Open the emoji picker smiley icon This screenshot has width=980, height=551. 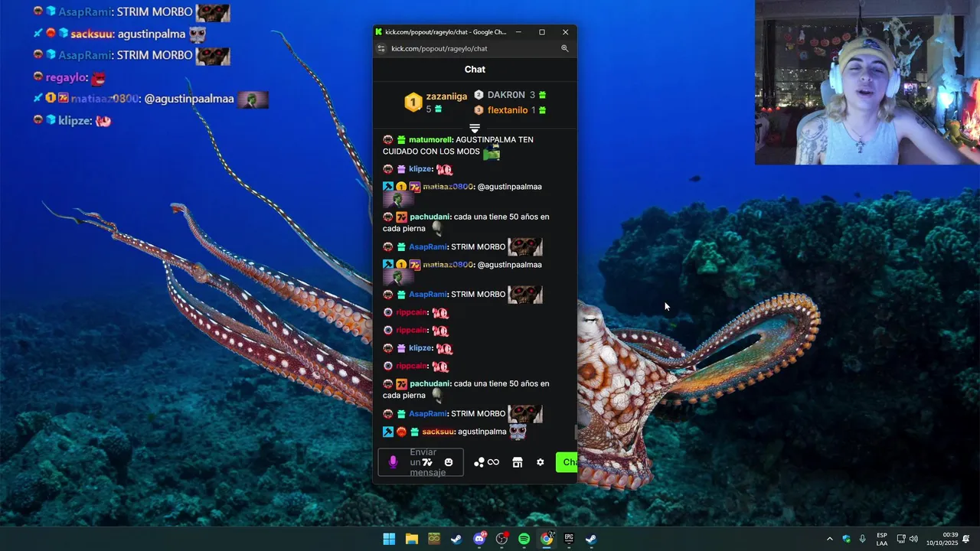(x=449, y=462)
